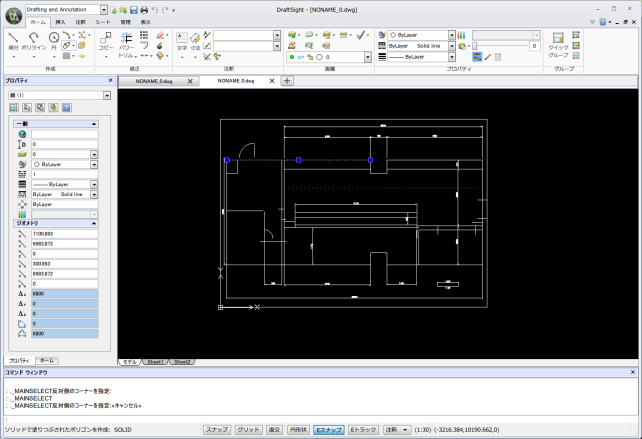The image size is (642, 439).
Task: Switch to the Sheet1 tab
Action: 155,361
